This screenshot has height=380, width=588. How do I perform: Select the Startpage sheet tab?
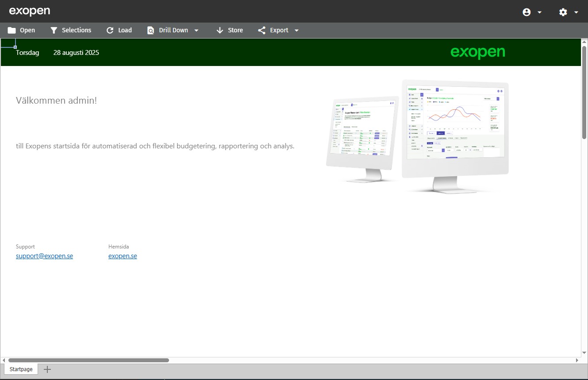coord(21,369)
